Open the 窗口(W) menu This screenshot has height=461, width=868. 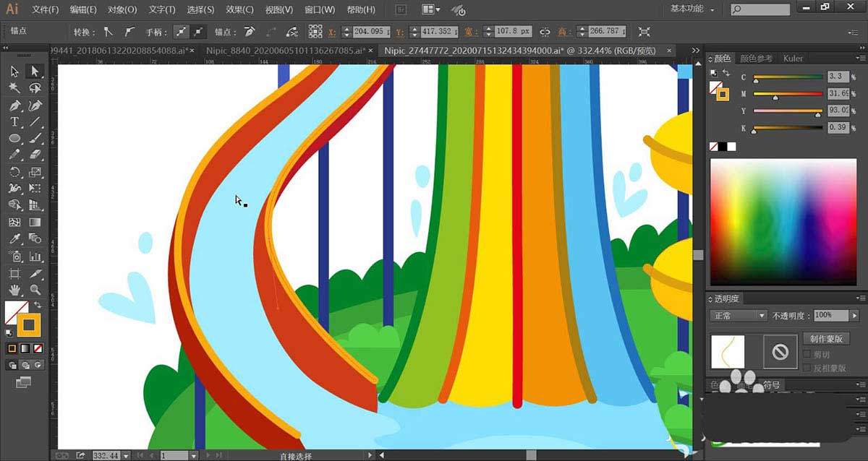[x=320, y=9]
